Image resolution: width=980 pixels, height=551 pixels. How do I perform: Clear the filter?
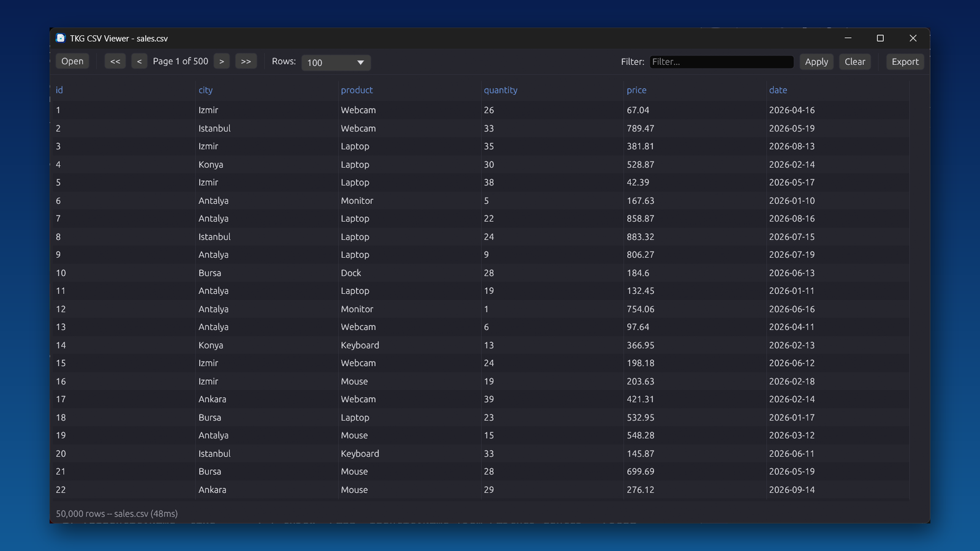[x=855, y=62]
